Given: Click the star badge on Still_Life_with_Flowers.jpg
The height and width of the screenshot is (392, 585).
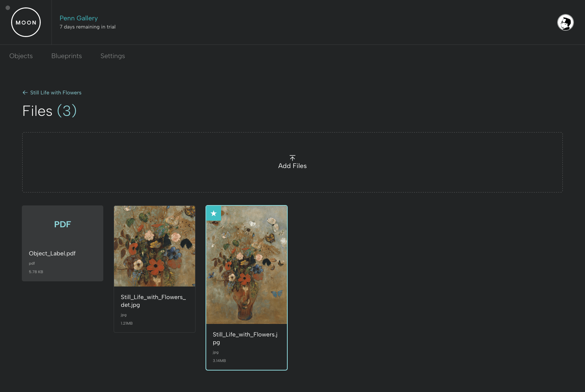Looking at the screenshot, I should [214, 213].
